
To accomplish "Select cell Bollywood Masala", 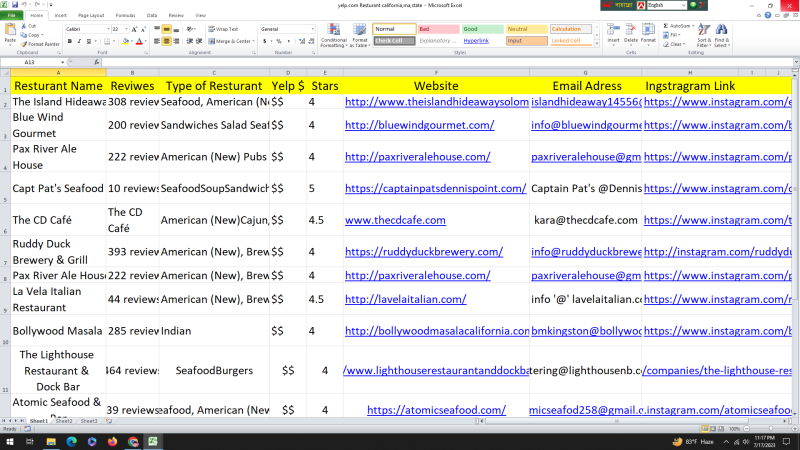I will click(x=58, y=331).
